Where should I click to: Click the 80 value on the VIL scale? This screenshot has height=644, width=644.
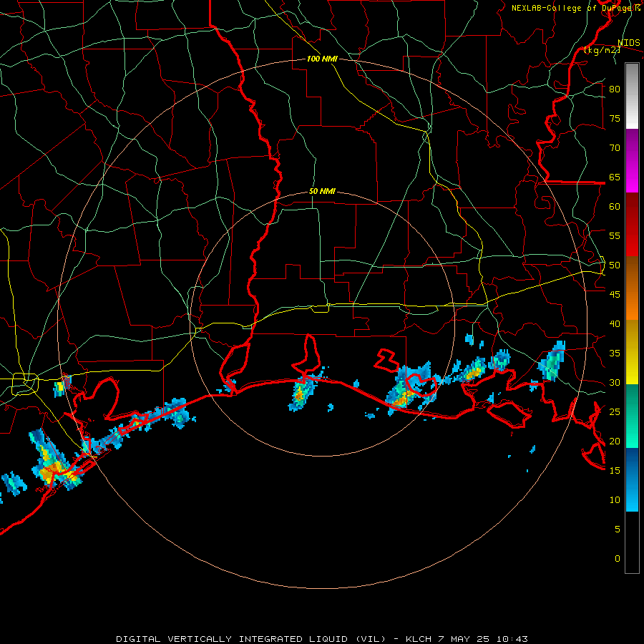615,89
